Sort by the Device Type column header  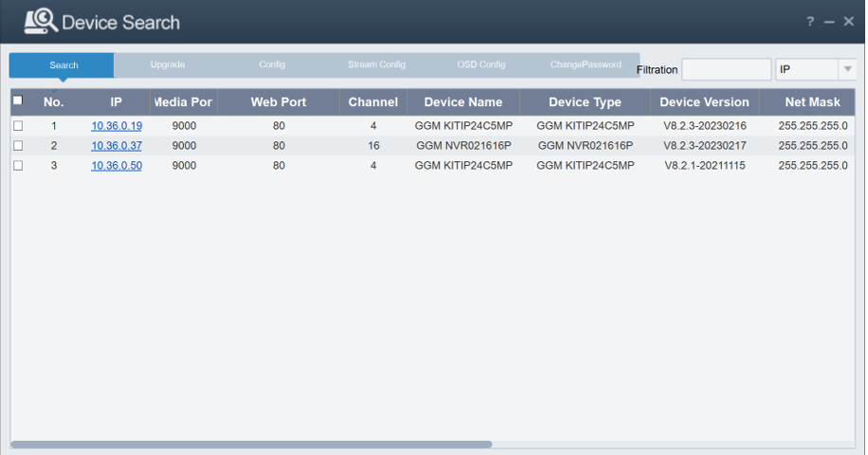585,101
